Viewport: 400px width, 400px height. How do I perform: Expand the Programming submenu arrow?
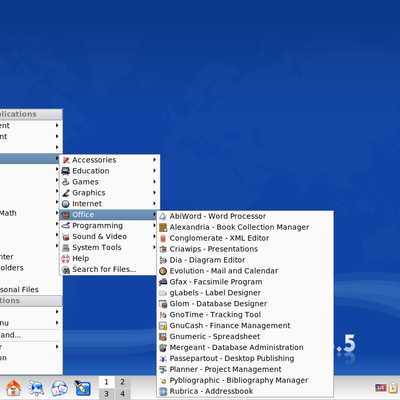[155, 225]
